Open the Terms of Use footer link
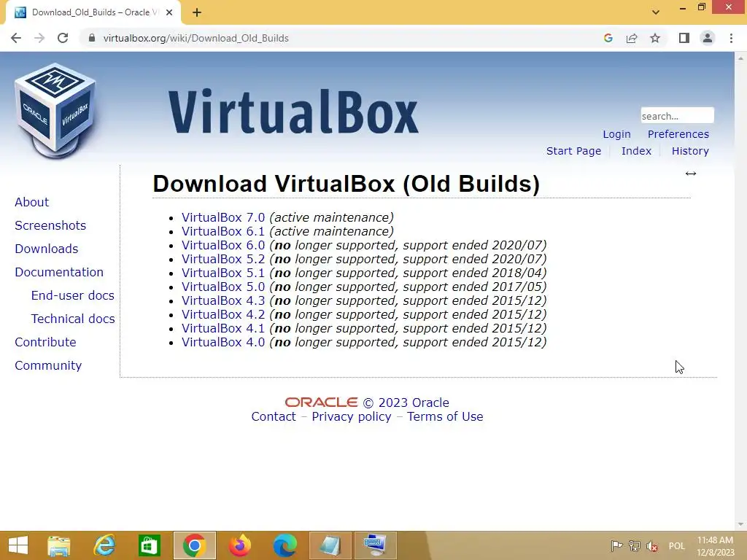This screenshot has width=747, height=560. coord(445,416)
